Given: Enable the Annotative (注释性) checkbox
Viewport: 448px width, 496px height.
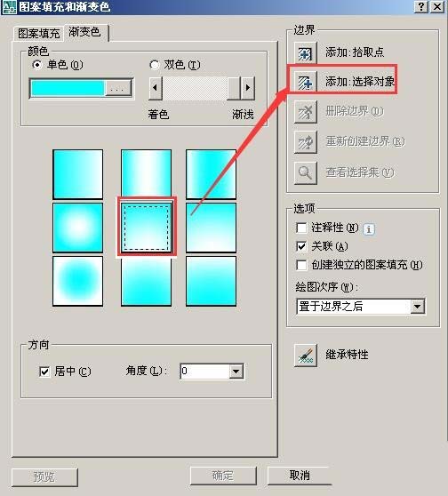Looking at the screenshot, I should tap(301, 228).
